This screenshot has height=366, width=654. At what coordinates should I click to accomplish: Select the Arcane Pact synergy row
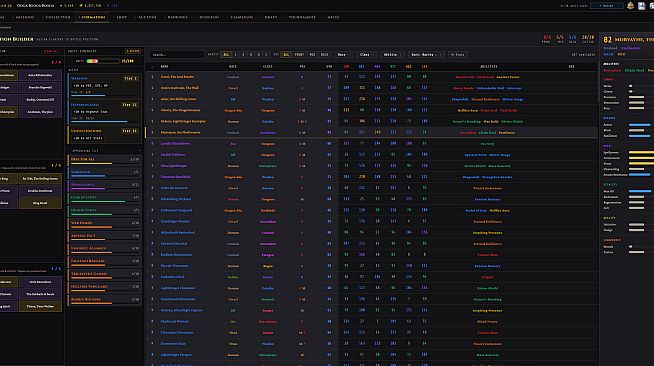[x=104, y=236]
